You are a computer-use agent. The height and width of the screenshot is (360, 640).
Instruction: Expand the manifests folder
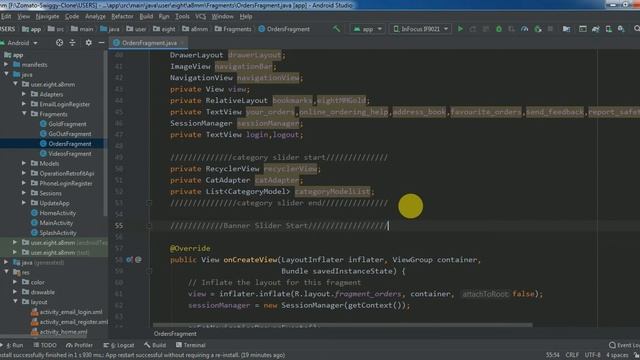tap(6, 64)
